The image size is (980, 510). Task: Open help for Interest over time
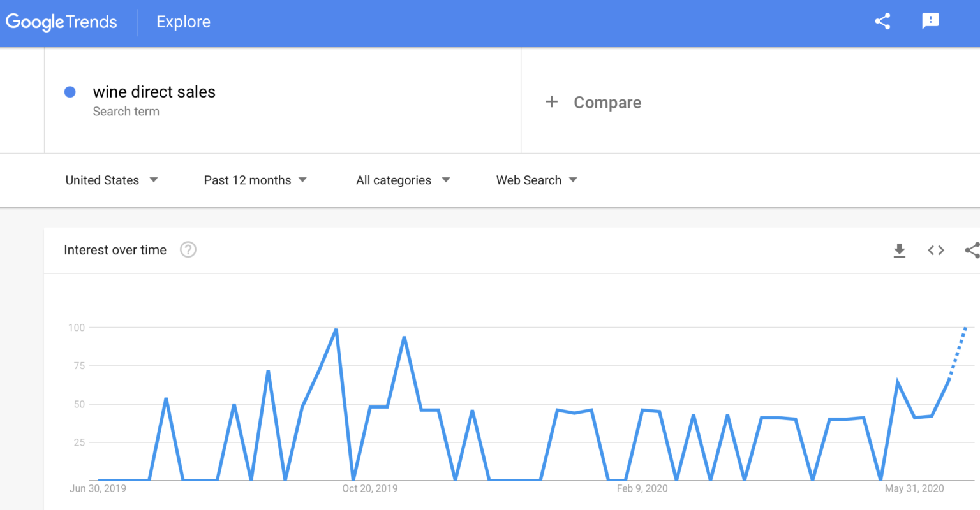pyautogui.click(x=188, y=250)
